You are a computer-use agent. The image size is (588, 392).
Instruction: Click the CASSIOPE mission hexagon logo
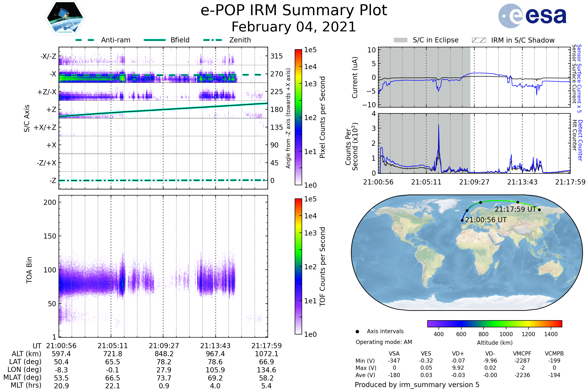pyautogui.click(x=65, y=18)
